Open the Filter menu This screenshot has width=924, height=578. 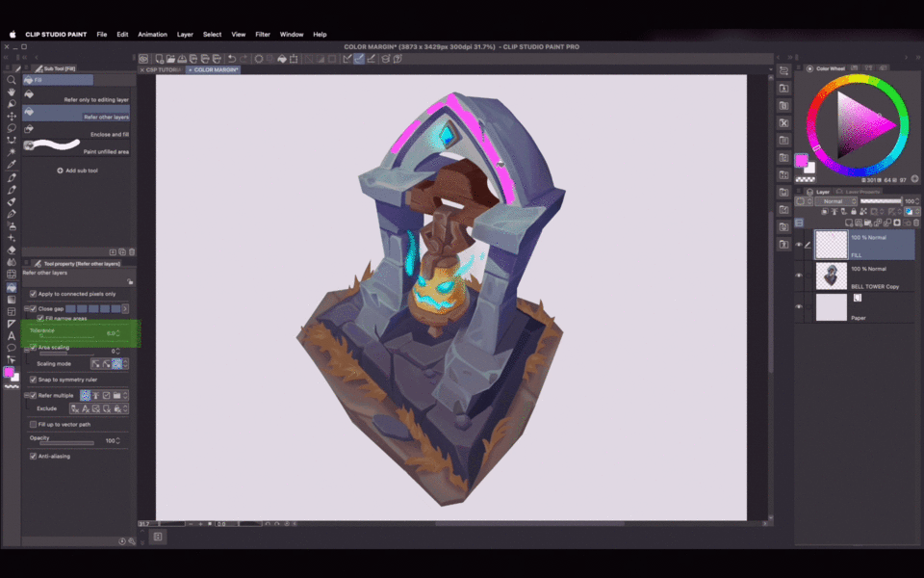pos(263,35)
